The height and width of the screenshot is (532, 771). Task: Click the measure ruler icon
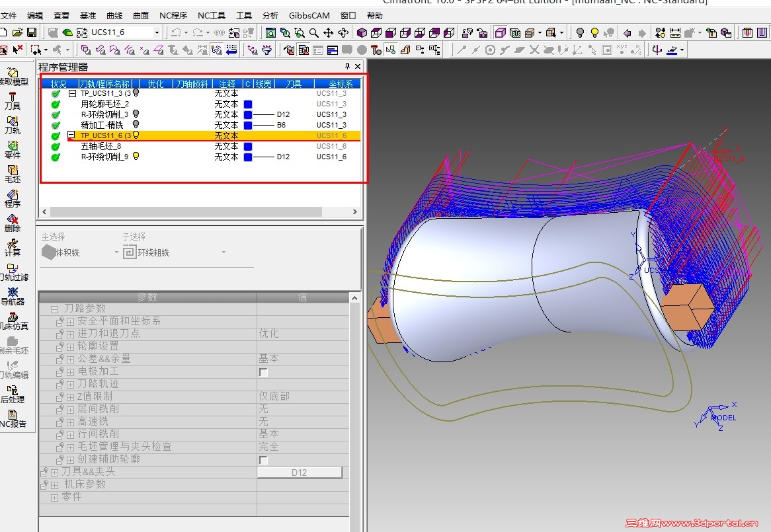click(675, 33)
